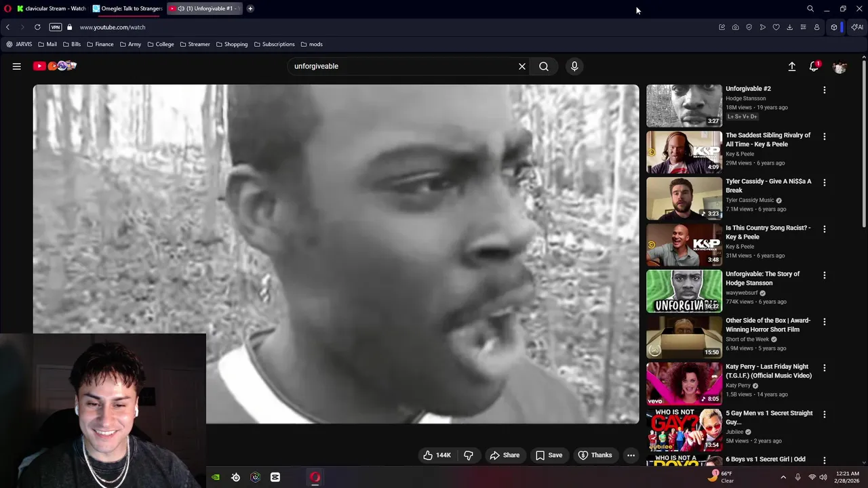Send a Thanks to the creator

(595, 455)
